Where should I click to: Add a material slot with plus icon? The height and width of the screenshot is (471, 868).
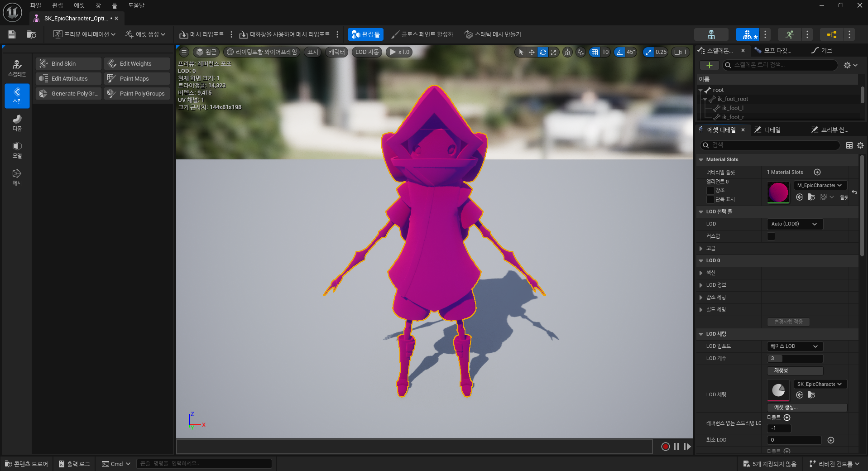tap(817, 172)
